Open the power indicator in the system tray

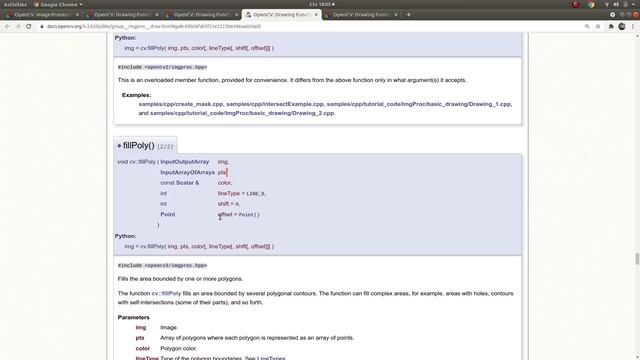(625, 4)
